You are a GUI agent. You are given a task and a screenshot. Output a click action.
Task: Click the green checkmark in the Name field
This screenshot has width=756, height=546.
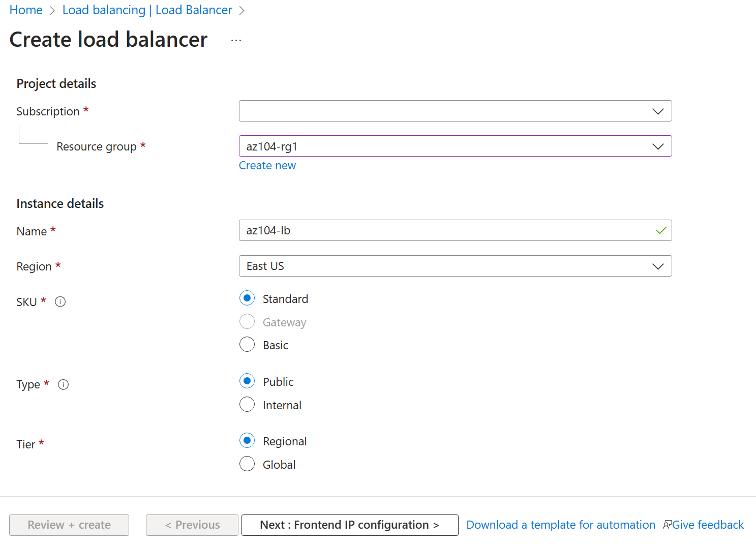click(661, 230)
